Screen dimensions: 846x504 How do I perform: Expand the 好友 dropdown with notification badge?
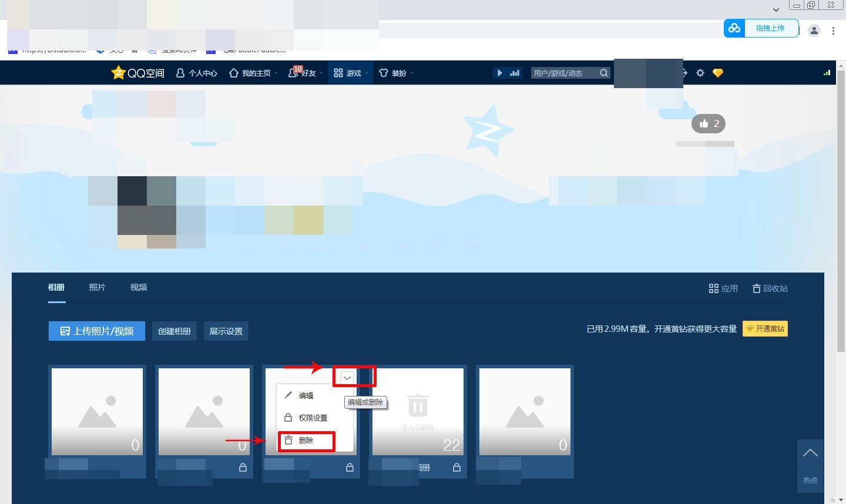point(305,73)
